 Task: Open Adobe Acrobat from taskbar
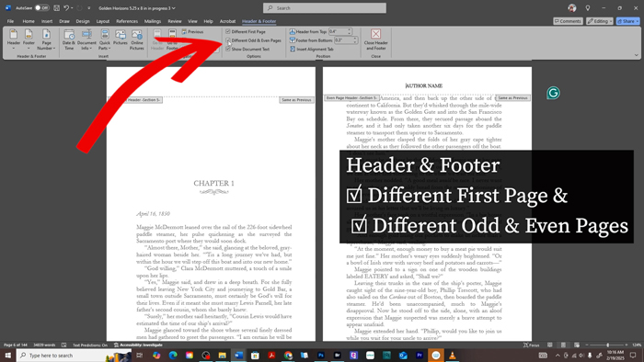tap(271, 356)
